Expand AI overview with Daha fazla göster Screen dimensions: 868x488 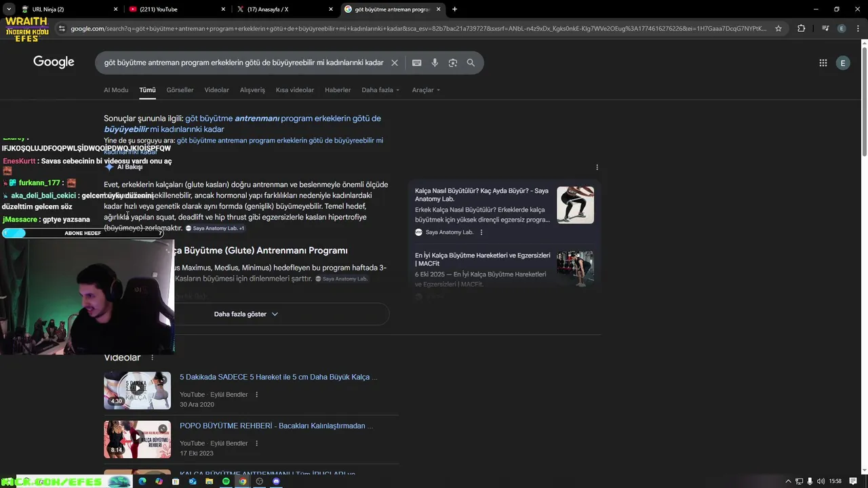click(x=246, y=314)
